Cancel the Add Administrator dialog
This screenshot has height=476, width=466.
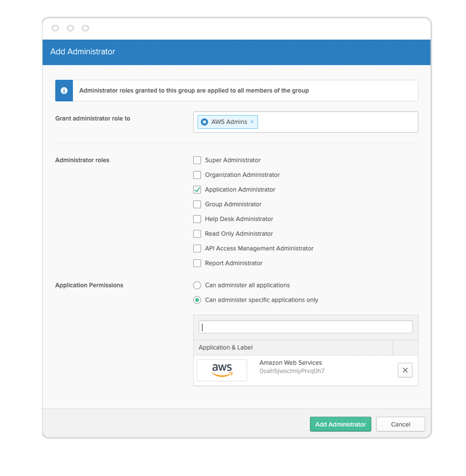pos(401,424)
